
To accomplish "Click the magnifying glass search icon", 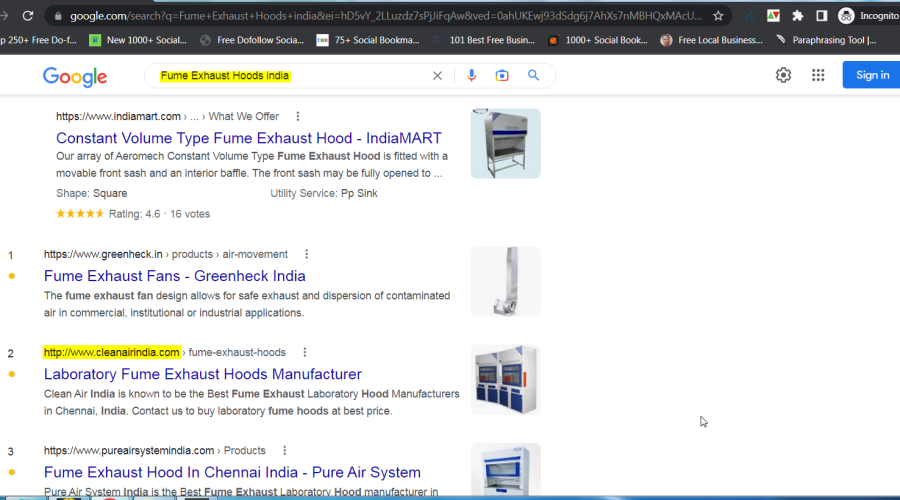I will (534, 76).
